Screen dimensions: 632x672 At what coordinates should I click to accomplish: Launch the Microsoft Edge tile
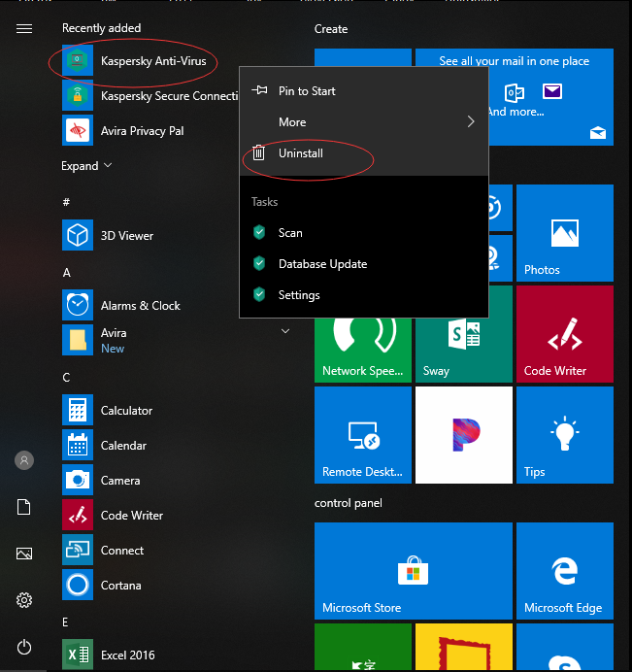(565, 571)
